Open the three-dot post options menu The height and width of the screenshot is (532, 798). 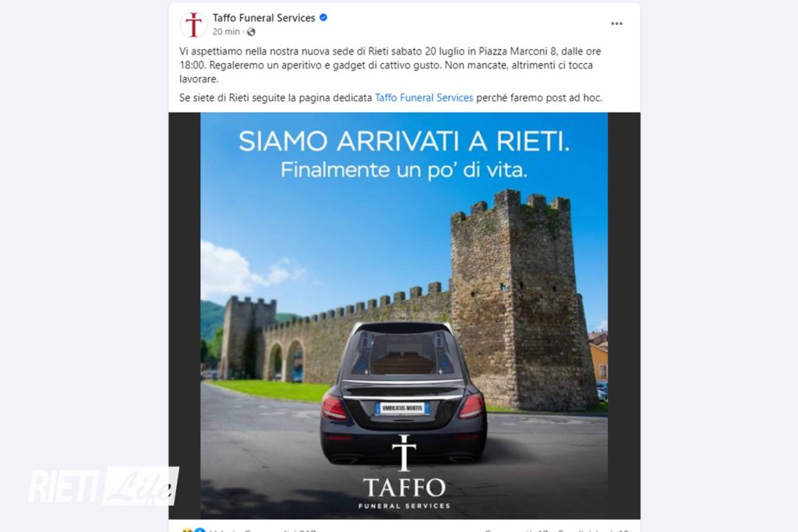tap(616, 24)
